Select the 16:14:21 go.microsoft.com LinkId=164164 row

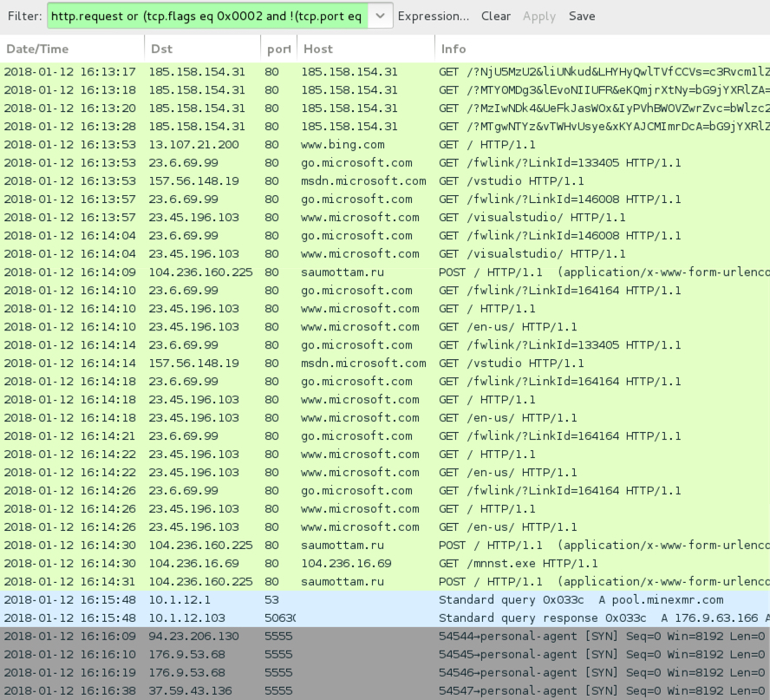[x=385, y=435]
